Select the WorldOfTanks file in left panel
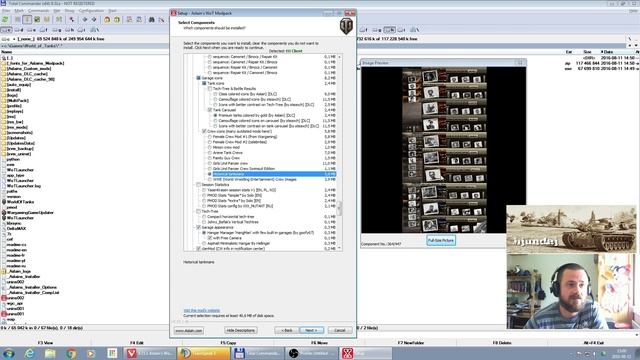Viewport: 640px width, 360px height. click(20, 202)
